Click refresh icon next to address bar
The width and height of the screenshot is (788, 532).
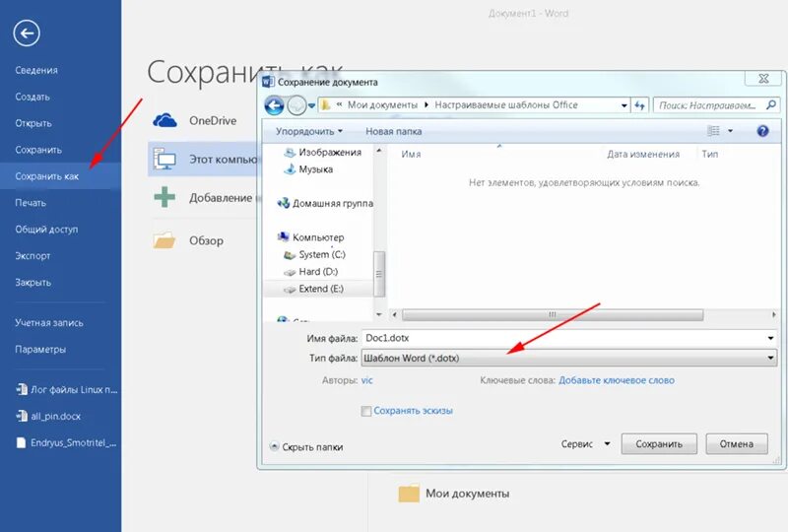tap(639, 105)
